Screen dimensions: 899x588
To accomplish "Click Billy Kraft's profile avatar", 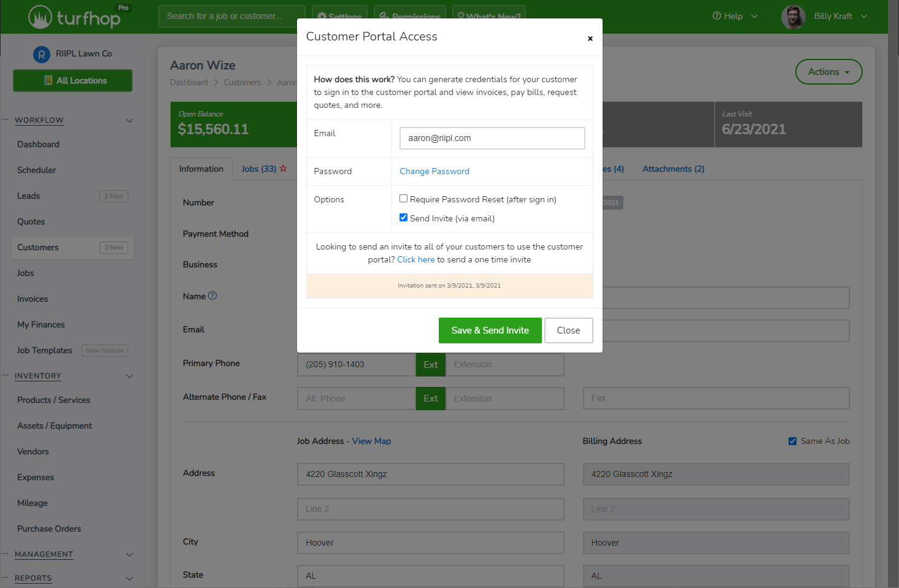I will [x=793, y=16].
